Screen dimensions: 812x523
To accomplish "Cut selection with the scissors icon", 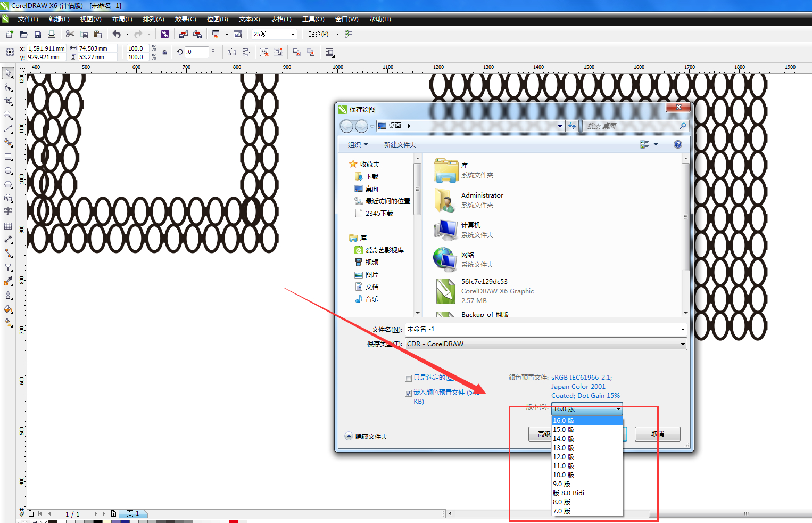I will point(70,34).
